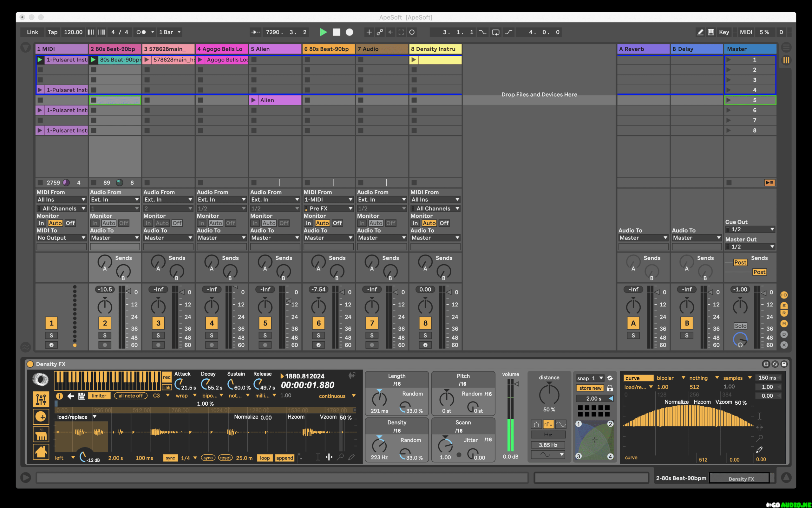Screen dimensions: 812x508
Task: Adjust the distance knob
Action: [549, 394]
